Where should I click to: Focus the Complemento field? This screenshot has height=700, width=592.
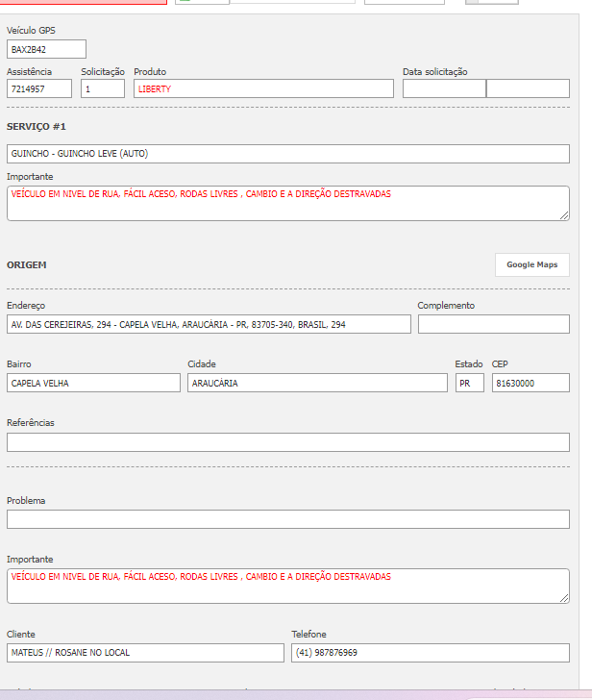(493, 324)
